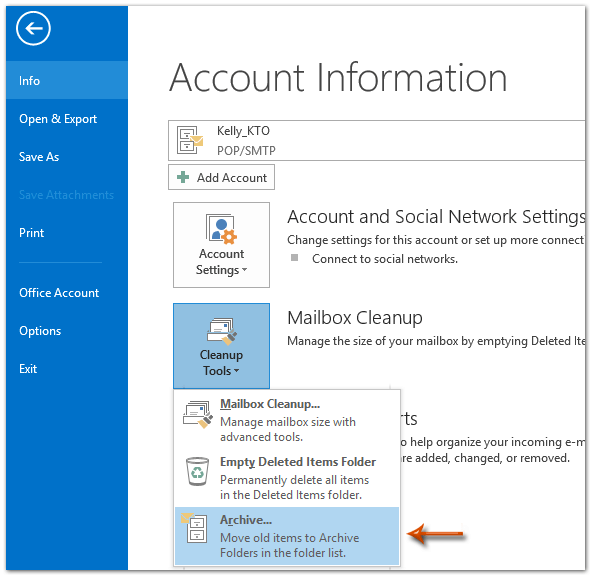
Task: Open the Open & Export page
Action: click(x=58, y=119)
